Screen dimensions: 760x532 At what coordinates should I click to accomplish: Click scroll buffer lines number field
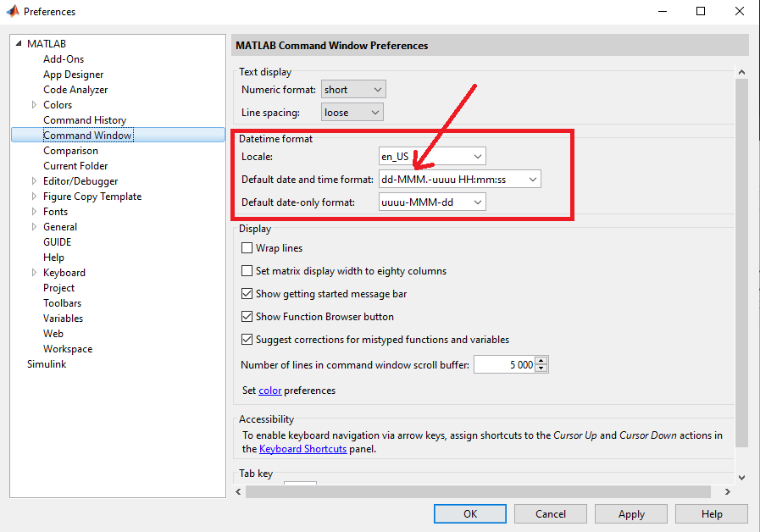pyautogui.click(x=504, y=365)
